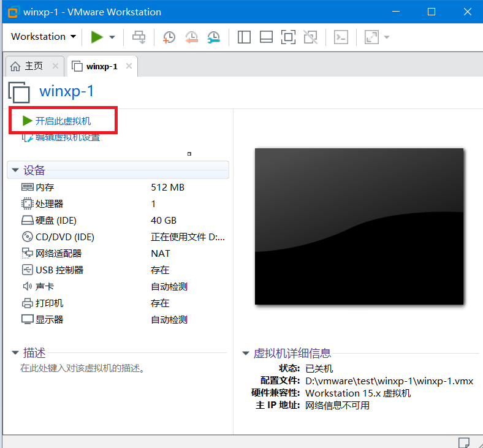
Task: Click the config file path winxp-1.vmx
Action: (389, 381)
